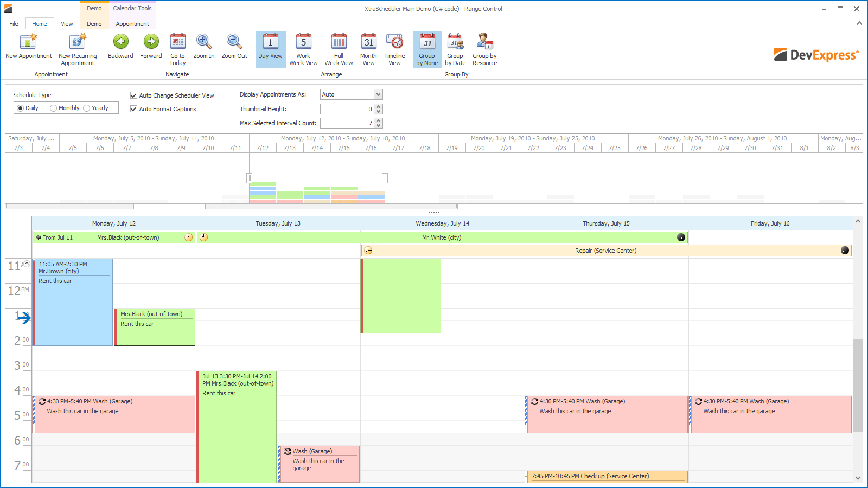Select the Mr.Brown (city) rent appointment
The width and height of the screenshot is (868, 488).
pos(73,302)
